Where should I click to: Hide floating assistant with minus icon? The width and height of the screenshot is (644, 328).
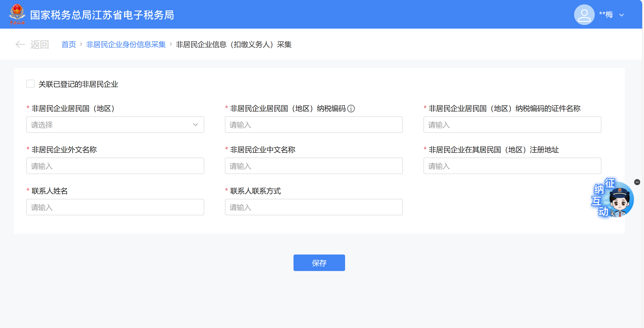pos(637,182)
